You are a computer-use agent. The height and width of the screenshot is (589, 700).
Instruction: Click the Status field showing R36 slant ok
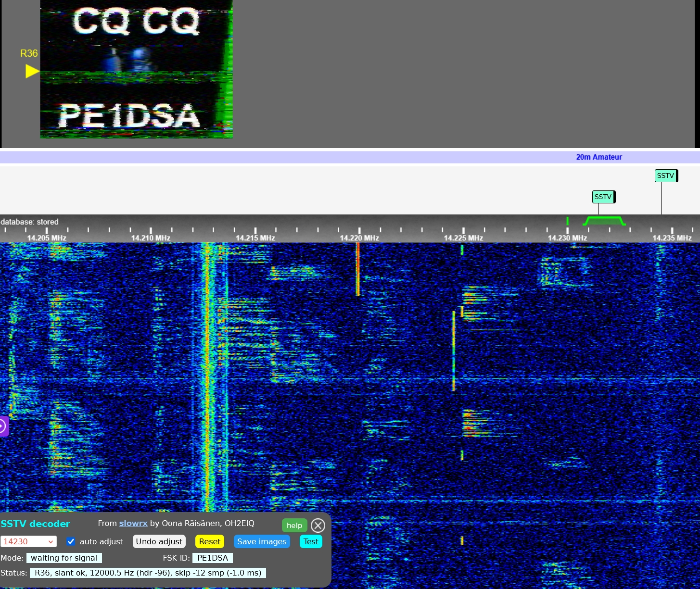(x=148, y=573)
